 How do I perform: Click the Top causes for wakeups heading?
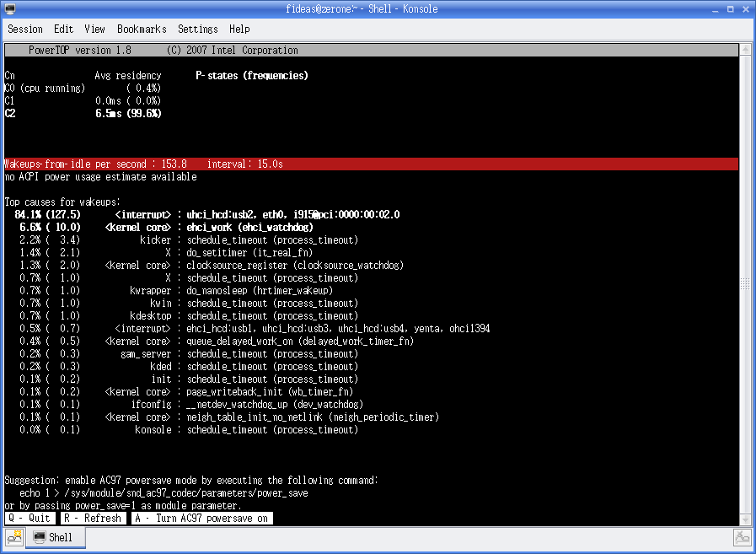(62, 202)
